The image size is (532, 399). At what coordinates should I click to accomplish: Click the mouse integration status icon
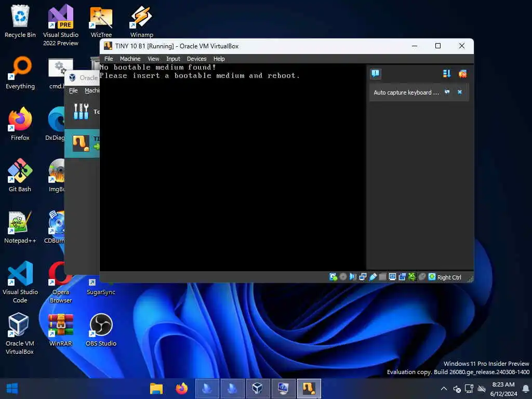coord(422,277)
